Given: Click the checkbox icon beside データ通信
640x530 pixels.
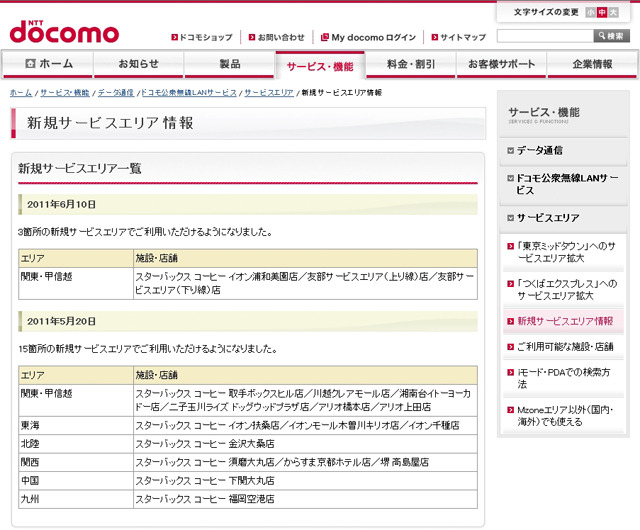Looking at the screenshot, I should tap(510, 151).
